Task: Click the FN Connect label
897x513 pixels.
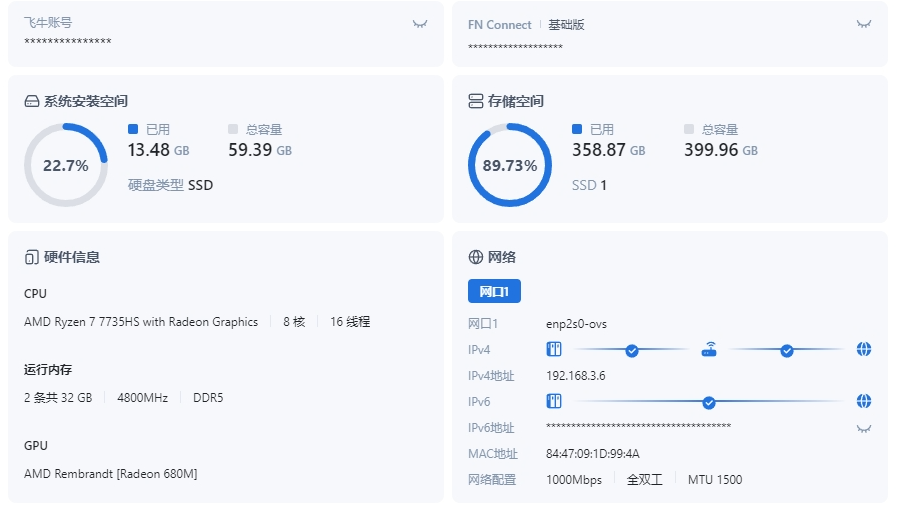Action: click(x=499, y=25)
